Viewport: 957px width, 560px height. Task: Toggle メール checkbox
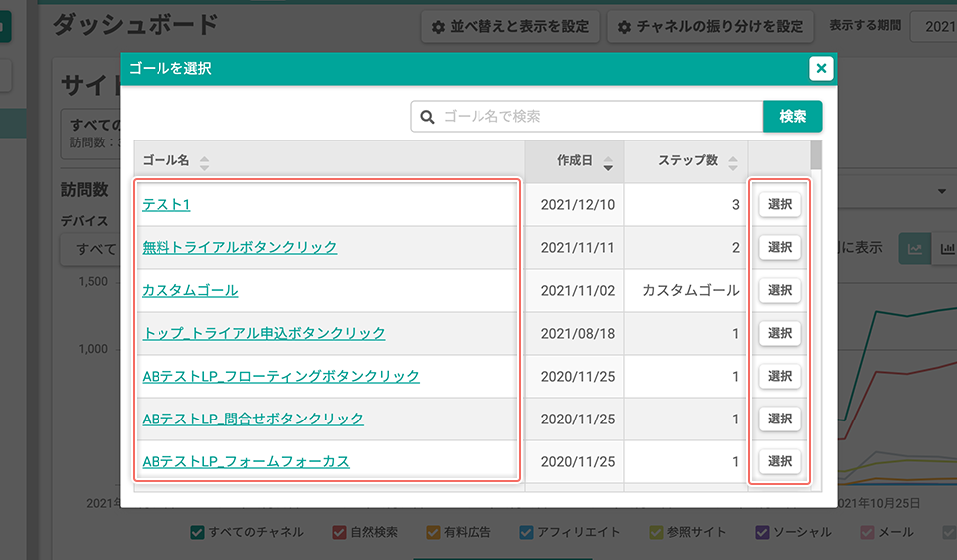click(867, 532)
